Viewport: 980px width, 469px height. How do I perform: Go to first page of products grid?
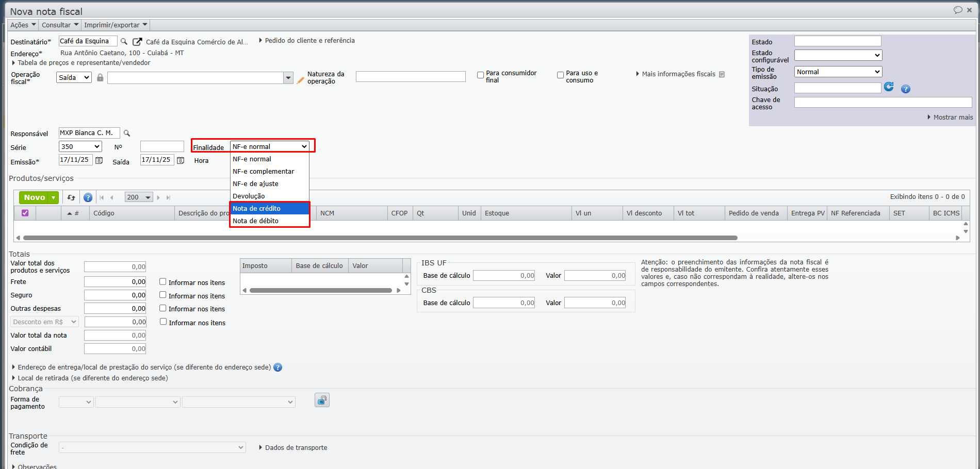(102, 197)
